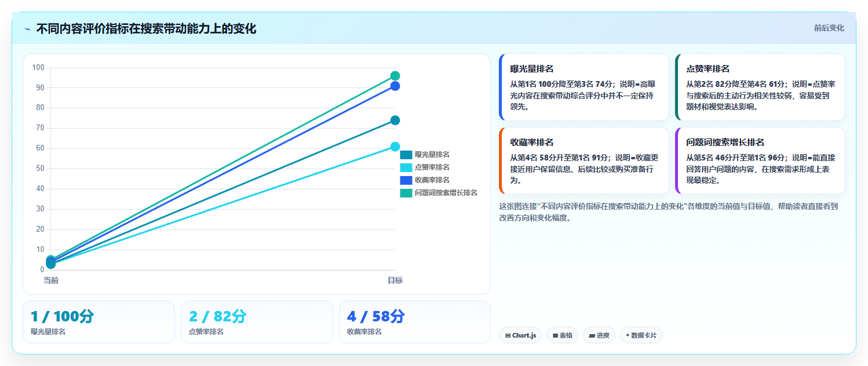Click the 目标 x-axis label
Viewport: 868px width, 366px height.
pos(395,280)
